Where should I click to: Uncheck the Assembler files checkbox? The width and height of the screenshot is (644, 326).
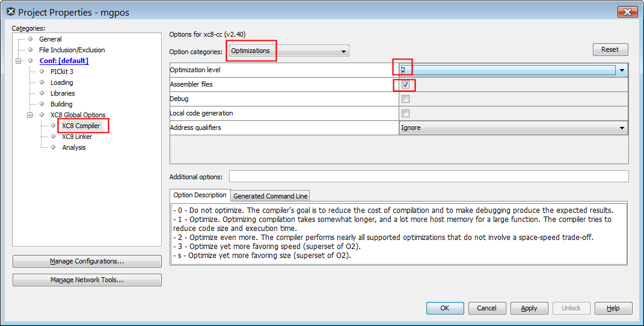pos(405,85)
